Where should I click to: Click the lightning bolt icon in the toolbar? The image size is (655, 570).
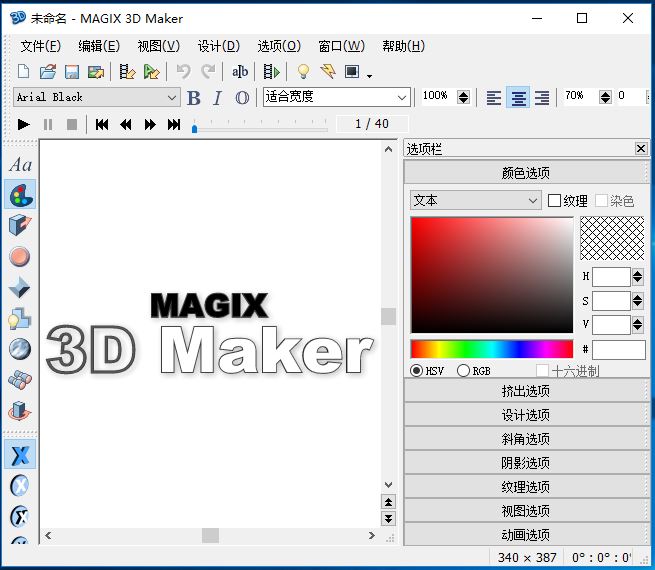(328, 72)
